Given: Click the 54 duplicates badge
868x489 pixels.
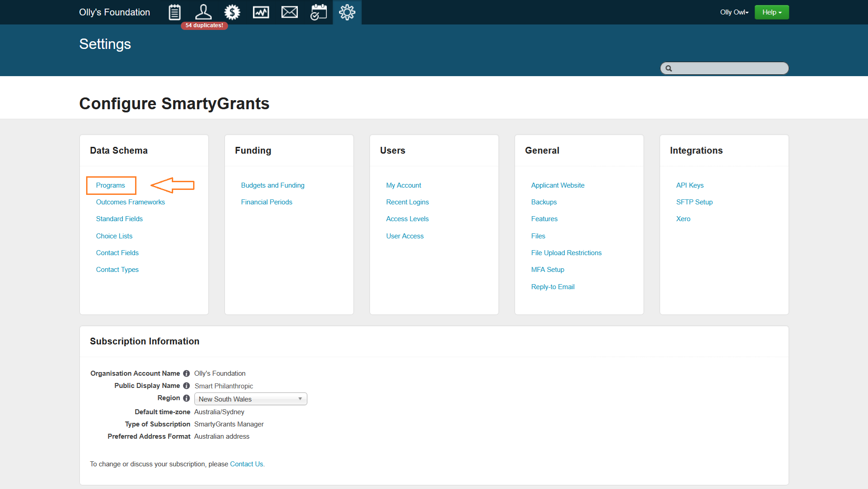Looking at the screenshot, I should pyautogui.click(x=204, y=25).
